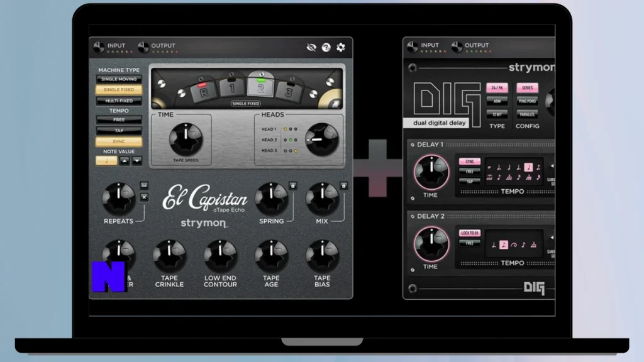Set El Capistan tempo to FREE
This screenshot has width=644, height=362.
click(119, 120)
